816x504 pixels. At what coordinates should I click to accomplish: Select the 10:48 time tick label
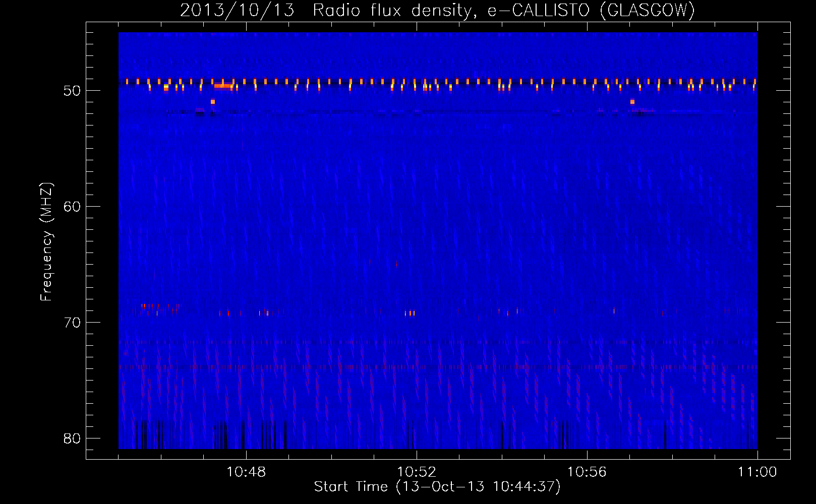click(246, 472)
